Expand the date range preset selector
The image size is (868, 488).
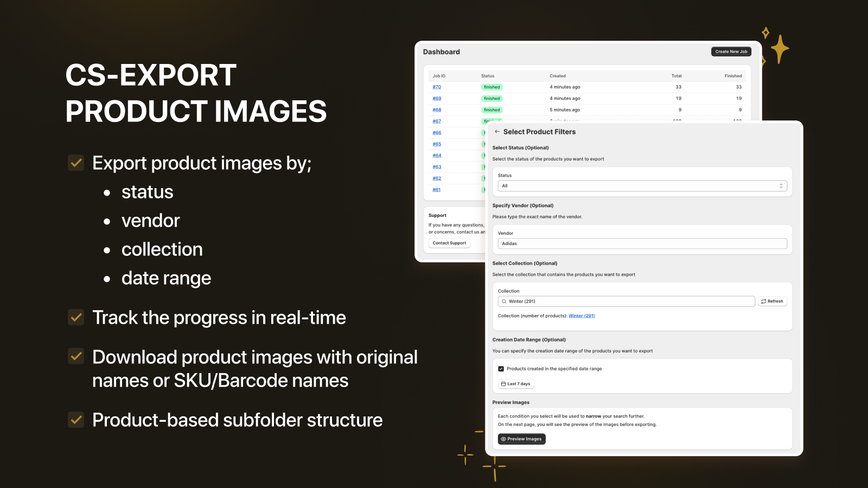[x=516, y=383]
